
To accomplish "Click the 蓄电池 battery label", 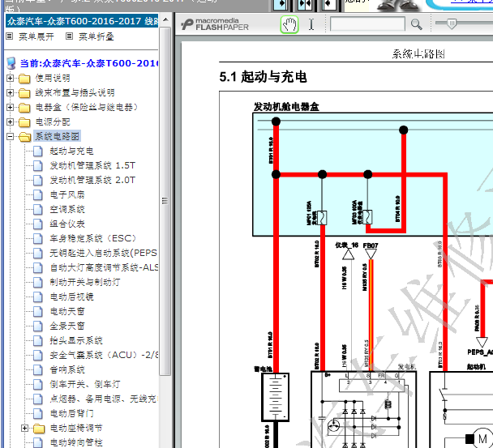I will pyautogui.click(x=263, y=369).
